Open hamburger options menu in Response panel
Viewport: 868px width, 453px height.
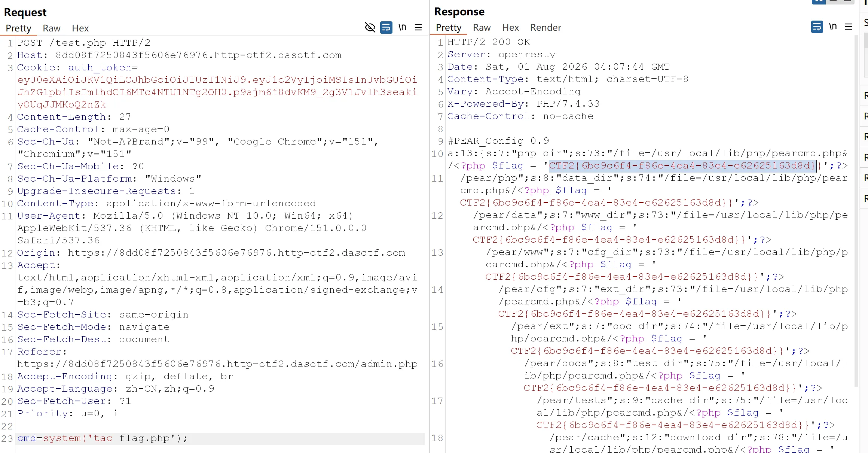(849, 27)
